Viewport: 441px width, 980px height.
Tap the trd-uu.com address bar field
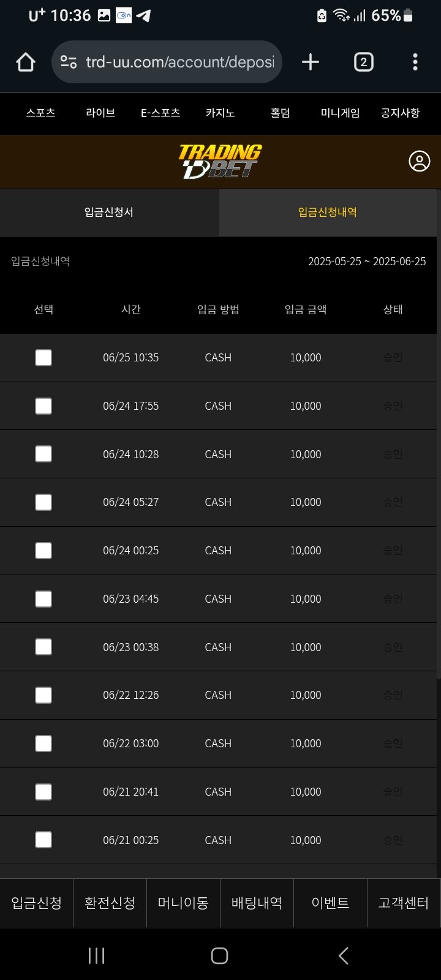pyautogui.click(x=179, y=62)
